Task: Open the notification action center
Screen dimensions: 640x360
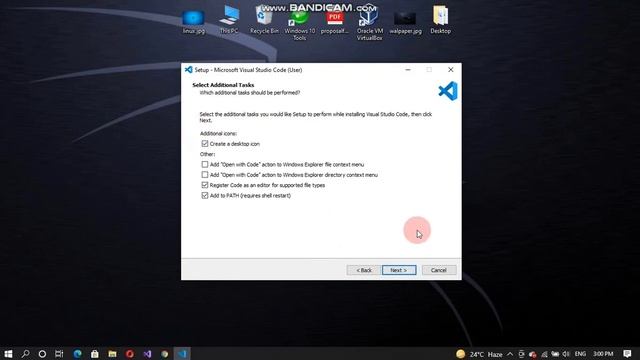Action: 627,354
